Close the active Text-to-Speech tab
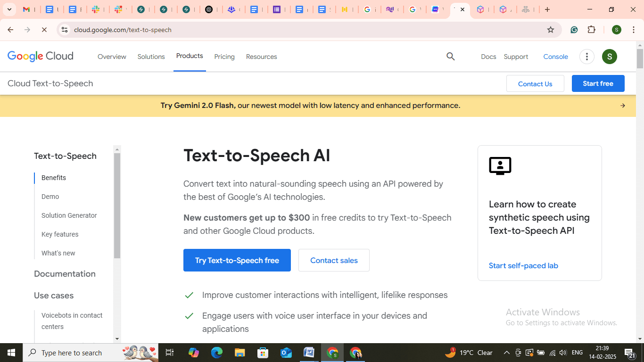This screenshot has height=362, width=644. 462,9
